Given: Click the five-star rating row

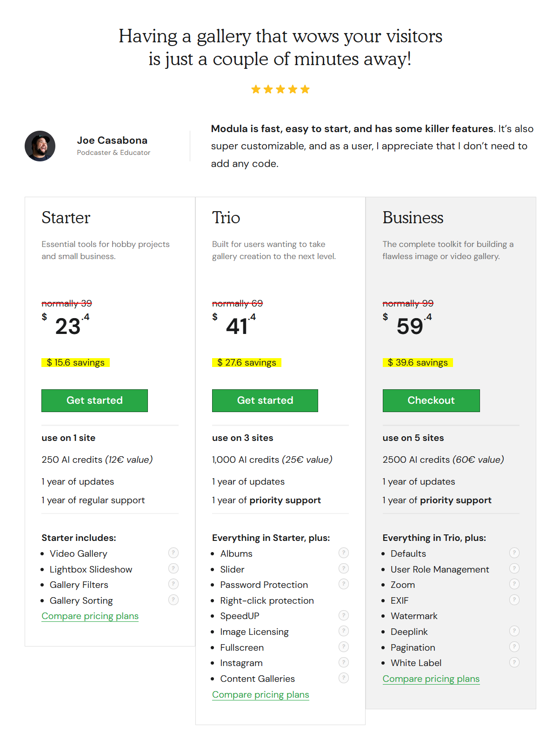Looking at the screenshot, I should pyautogui.click(x=280, y=89).
